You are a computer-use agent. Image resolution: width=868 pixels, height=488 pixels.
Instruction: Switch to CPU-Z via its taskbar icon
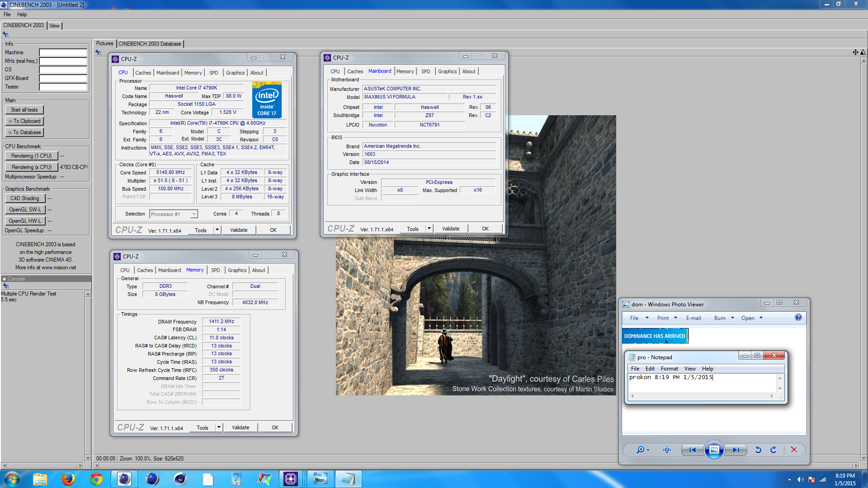291,479
